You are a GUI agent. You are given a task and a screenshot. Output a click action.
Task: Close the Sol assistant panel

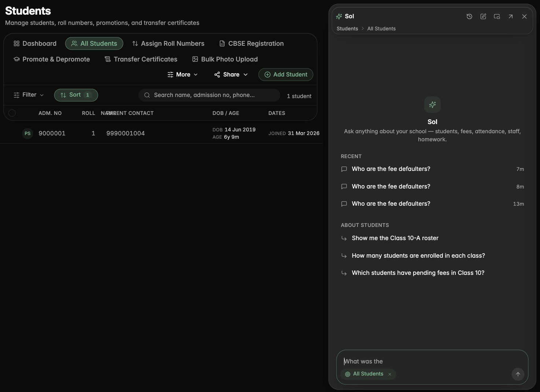coord(524,16)
